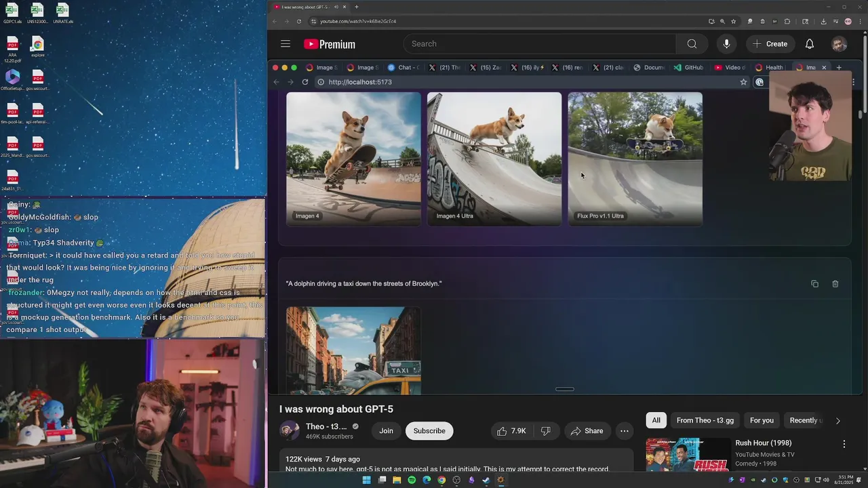Click the bookmark star in inner browser
This screenshot has height=488, width=868.
coord(743,82)
